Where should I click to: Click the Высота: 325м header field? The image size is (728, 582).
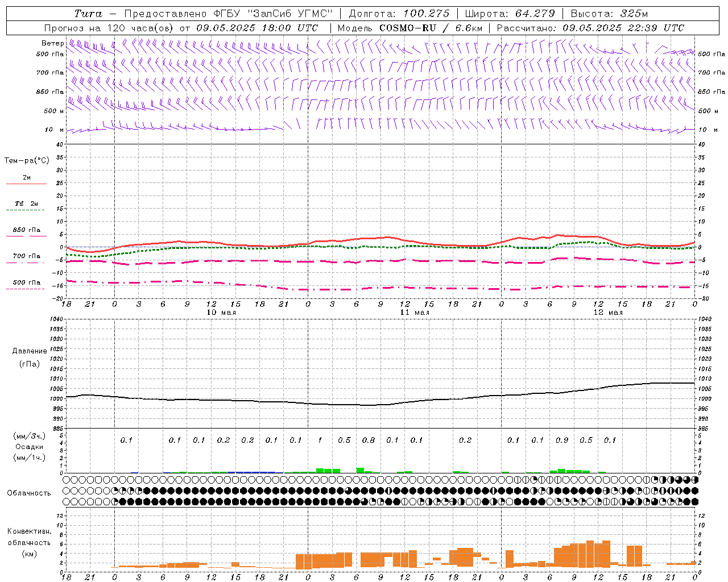click(x=609, y=14)
